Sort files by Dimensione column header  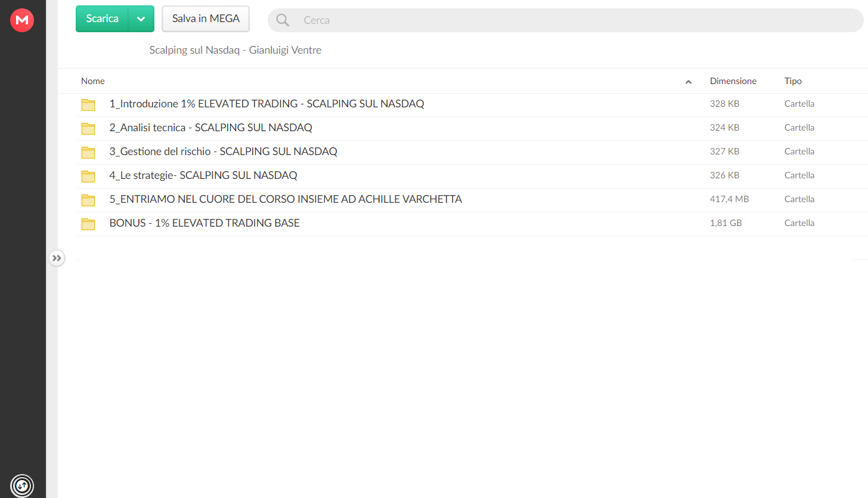[x=733, y=81]
